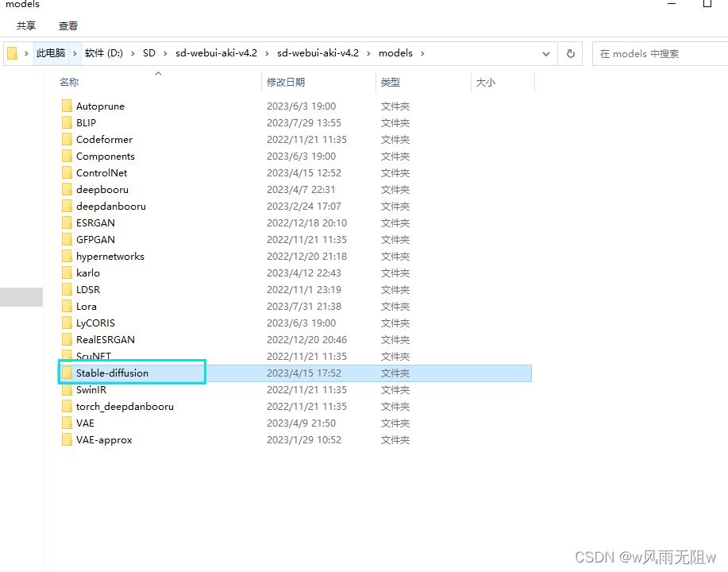Click the karlo folder icon

(67, 273)
